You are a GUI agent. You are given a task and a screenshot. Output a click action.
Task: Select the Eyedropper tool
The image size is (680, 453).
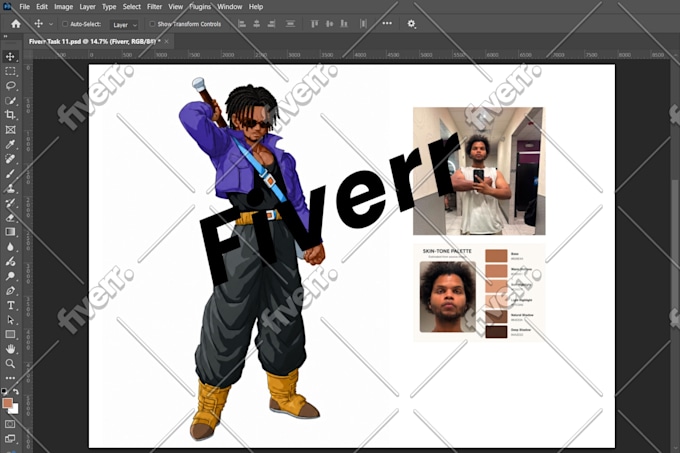tap(10, 144)
